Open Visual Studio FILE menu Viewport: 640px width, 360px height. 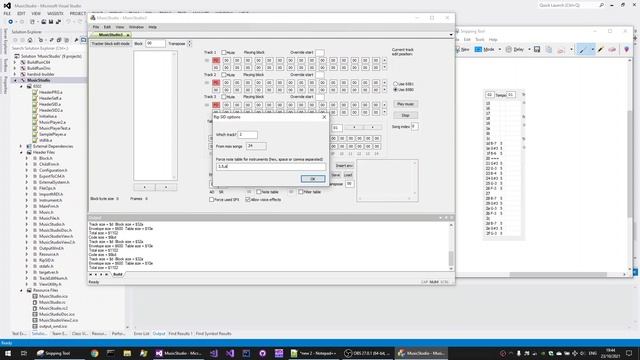(x=7, y=13)
